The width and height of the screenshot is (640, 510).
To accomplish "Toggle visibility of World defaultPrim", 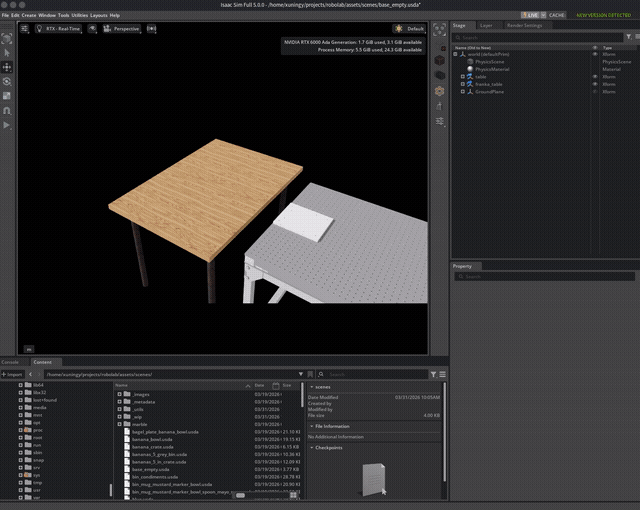I will pyautogui.click(x=596, y=54).
